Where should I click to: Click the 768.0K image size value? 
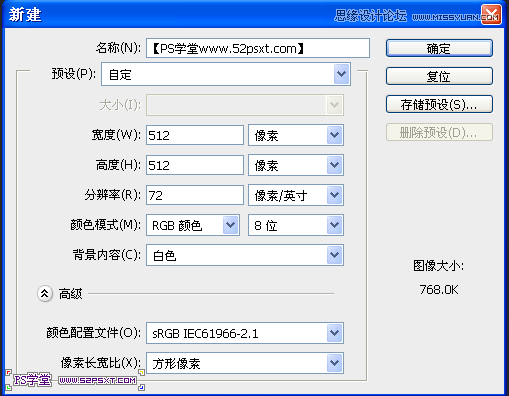(x=439, y=290)
